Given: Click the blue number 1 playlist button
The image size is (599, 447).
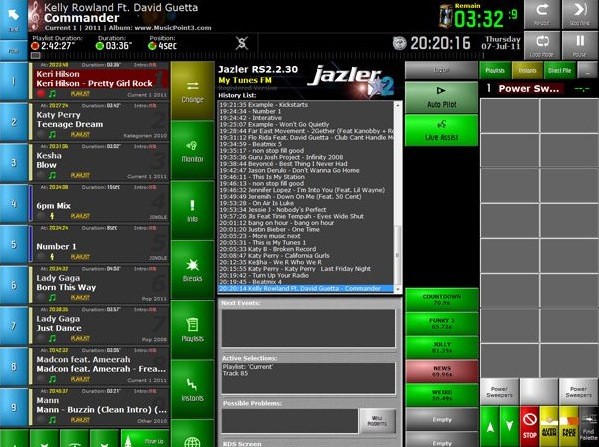Looking at the screenshot, I should pyautogui.click(x=14, y=81).
